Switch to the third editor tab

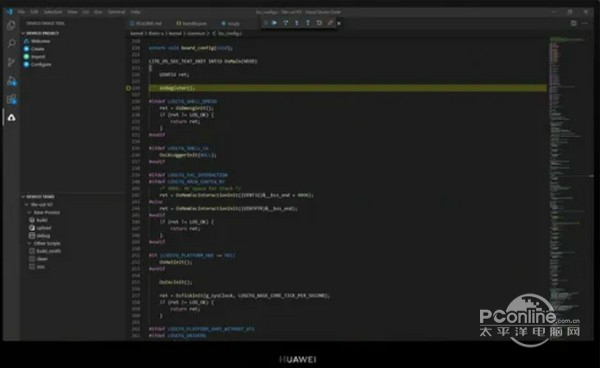click(x=231, y=23)
